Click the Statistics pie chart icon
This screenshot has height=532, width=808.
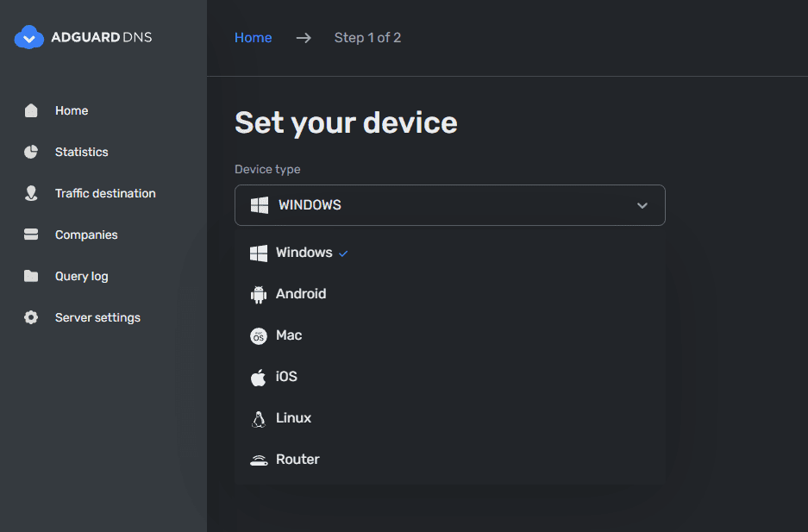pos(31,152)
